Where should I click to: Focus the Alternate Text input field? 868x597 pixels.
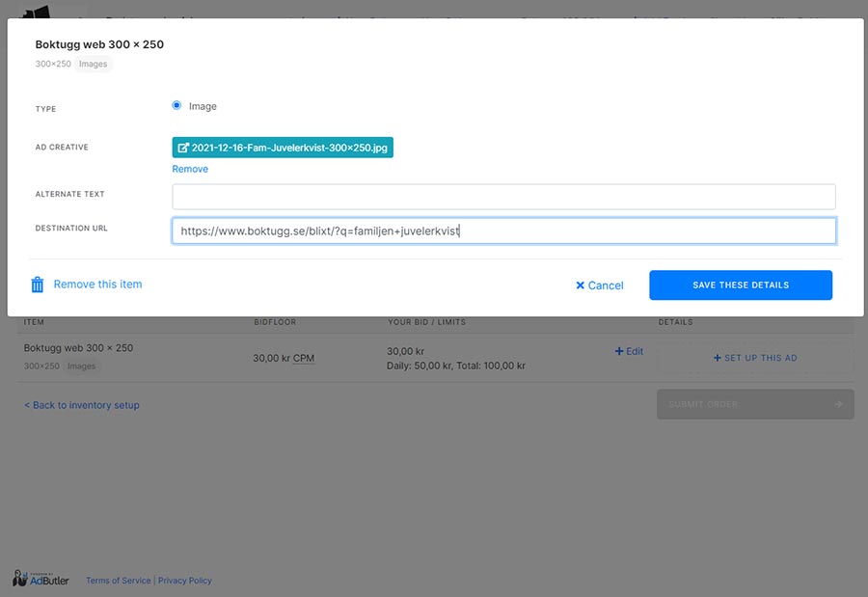503,197
